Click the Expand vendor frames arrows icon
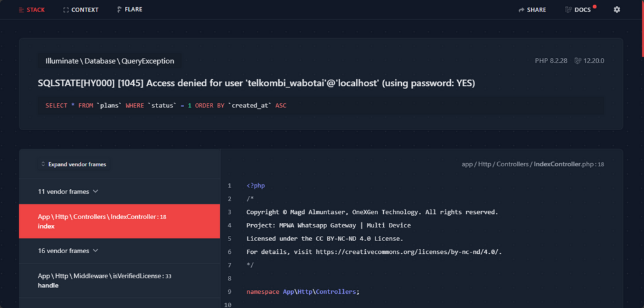 click(43, 164)
